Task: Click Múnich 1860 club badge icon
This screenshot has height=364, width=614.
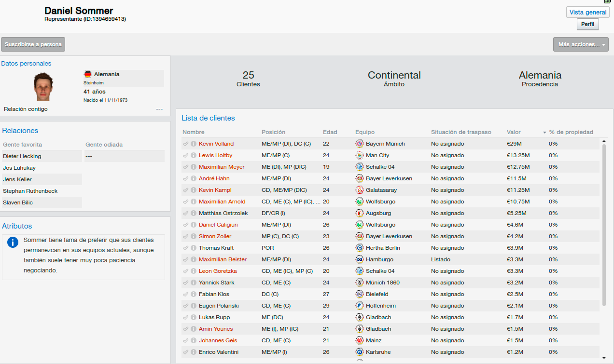Action: [359, 283]
